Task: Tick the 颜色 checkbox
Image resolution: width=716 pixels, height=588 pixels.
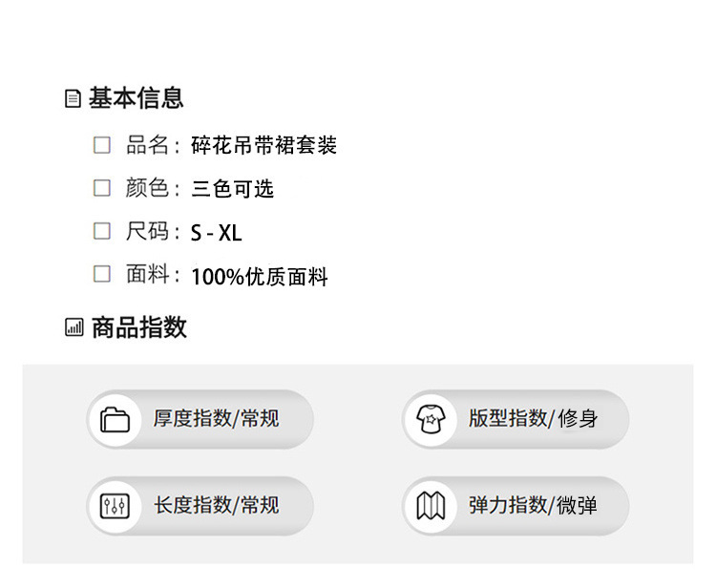Action: pos(102,188)
